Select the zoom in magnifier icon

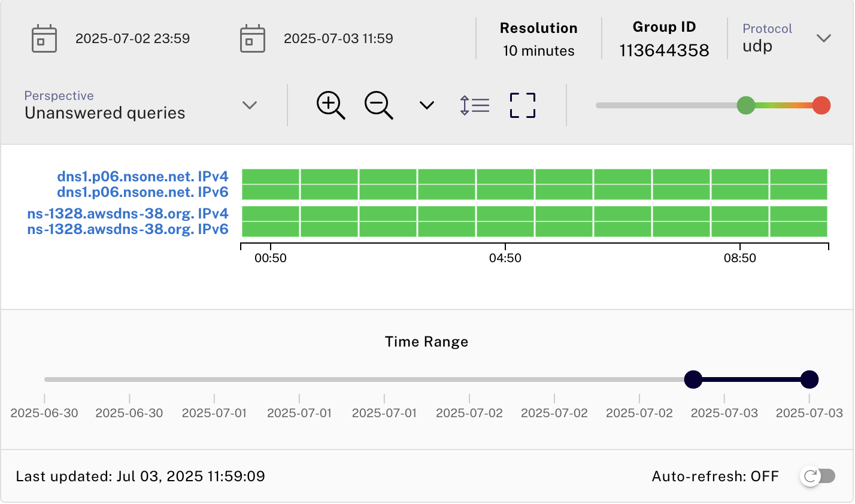tap(330, 105)
